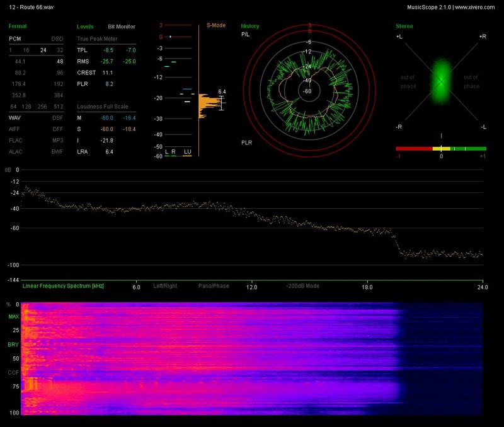
Task: Enable the Left/Right spectrum mode
Action: point(165,286)
